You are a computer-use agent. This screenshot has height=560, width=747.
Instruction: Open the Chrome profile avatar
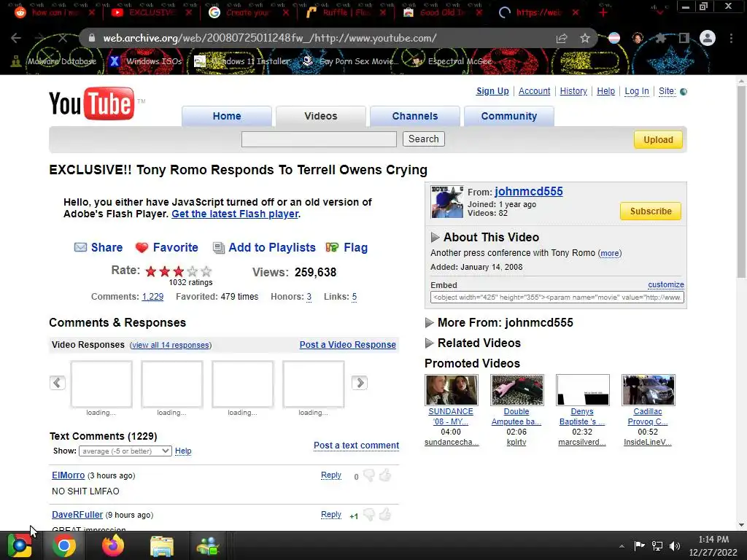click(708, 38)
